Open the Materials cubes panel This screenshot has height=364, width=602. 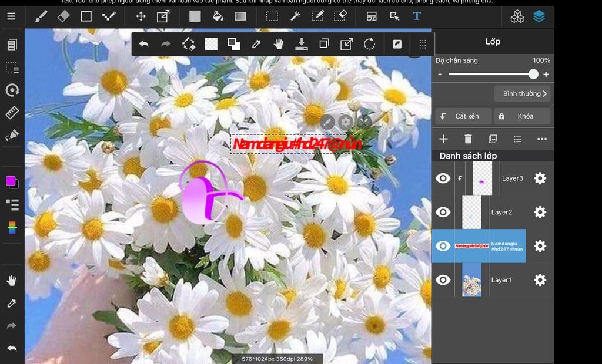point(517,16)
